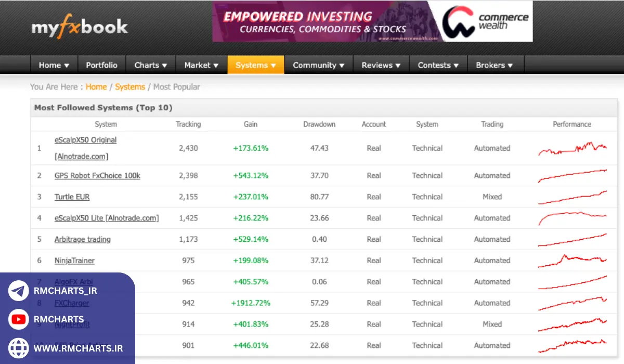Sort table by Drawdown column header
Image resolution: width=624 pixels, height=364 pixels.
click(x=319, y=124)
